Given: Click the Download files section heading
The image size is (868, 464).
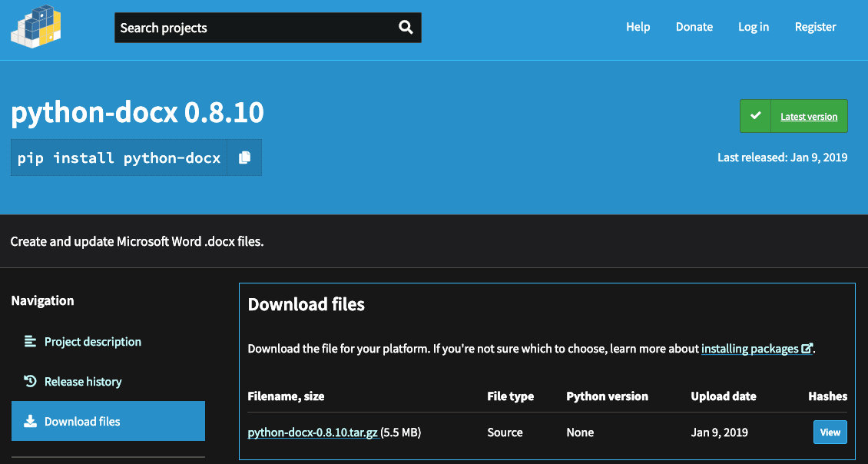Looking at the screenshot, I should (x=306, y=305).
